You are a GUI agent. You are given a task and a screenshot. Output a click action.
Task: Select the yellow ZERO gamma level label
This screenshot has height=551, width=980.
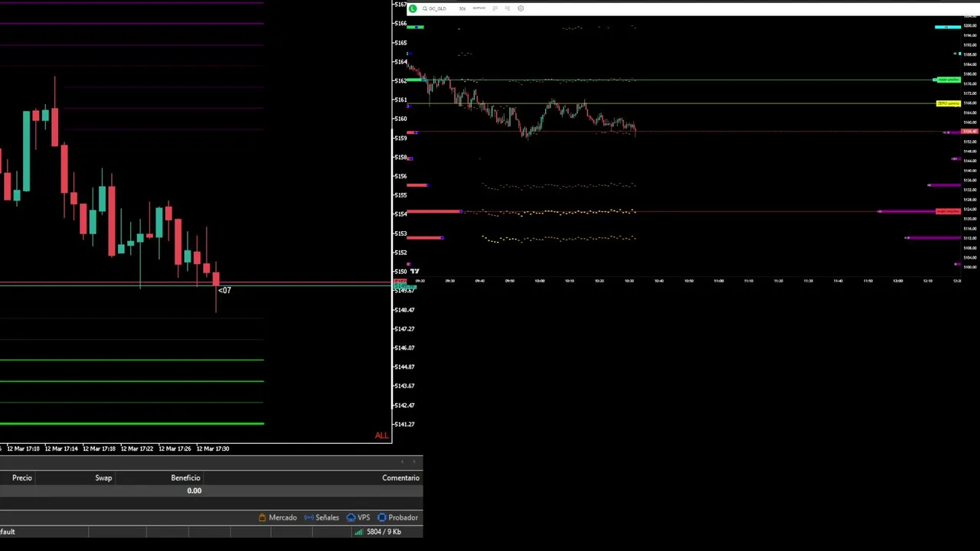click(x=948, y=103)
